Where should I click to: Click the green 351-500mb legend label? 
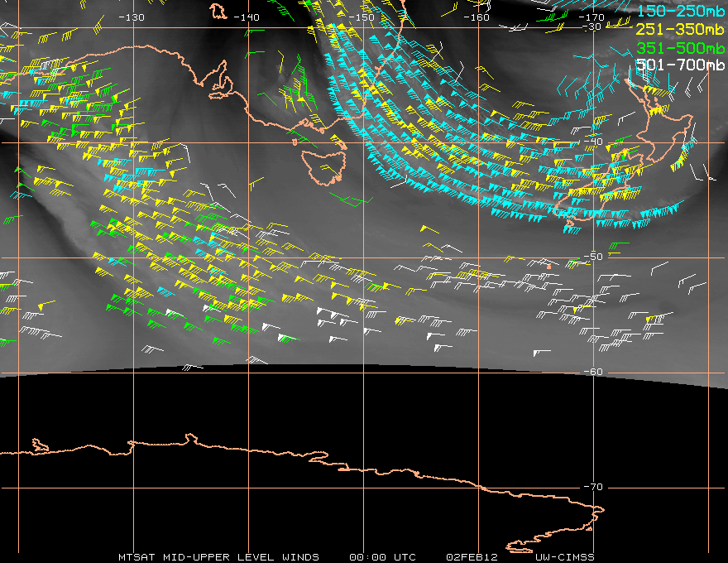coord(682,46)
